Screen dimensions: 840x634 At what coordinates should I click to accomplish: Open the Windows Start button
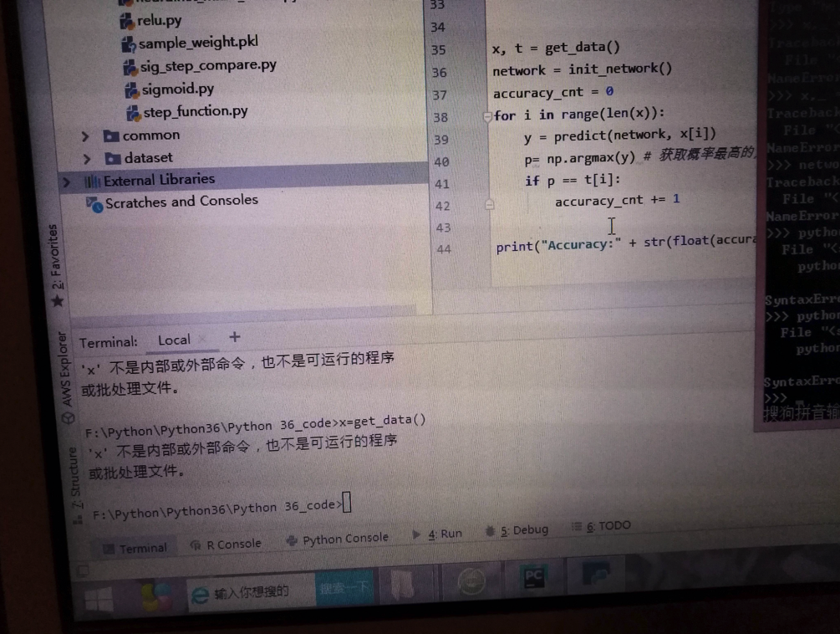(x=99, y=600)
